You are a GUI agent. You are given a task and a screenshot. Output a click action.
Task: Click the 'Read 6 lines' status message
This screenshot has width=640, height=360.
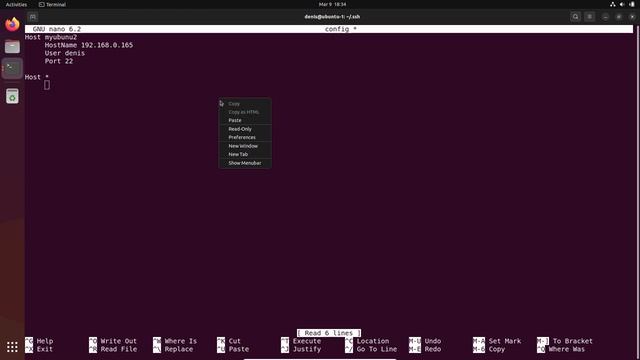coord(329,333)
